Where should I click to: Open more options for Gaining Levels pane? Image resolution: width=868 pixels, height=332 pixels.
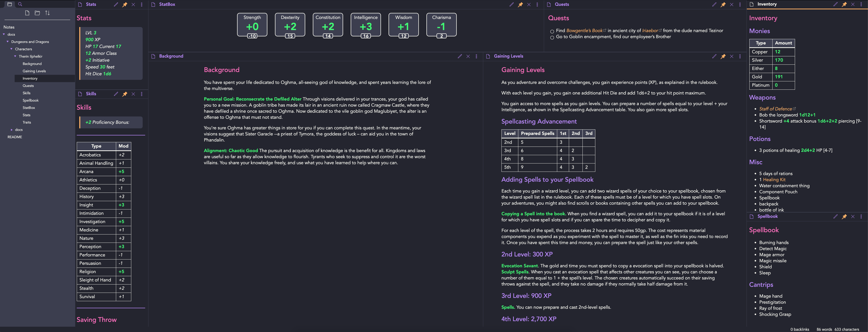click(x=740, y=56)
